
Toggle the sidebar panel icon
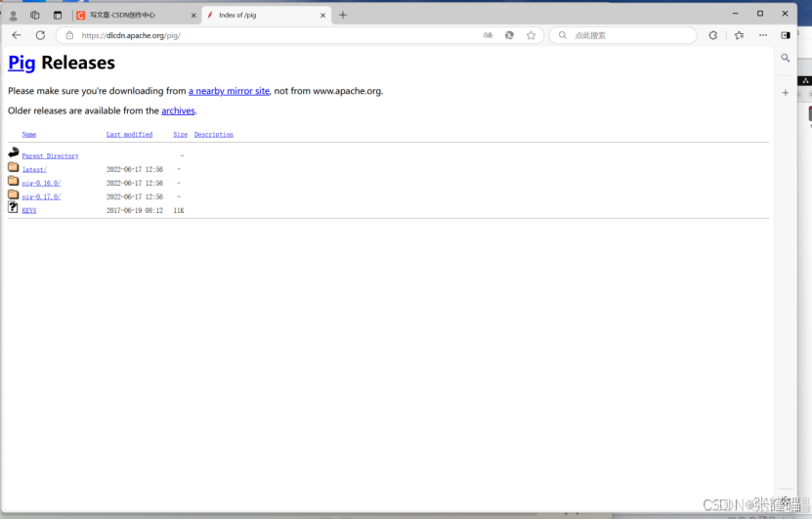(786, 35)
